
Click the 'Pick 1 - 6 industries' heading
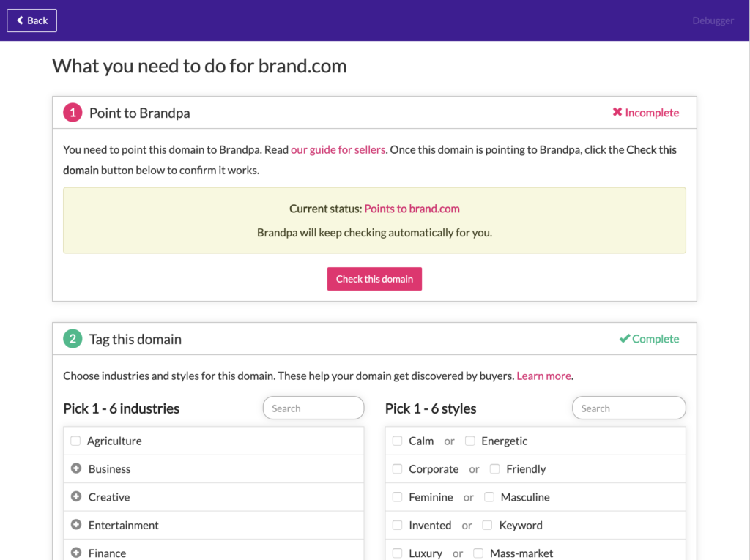point(122,408)
